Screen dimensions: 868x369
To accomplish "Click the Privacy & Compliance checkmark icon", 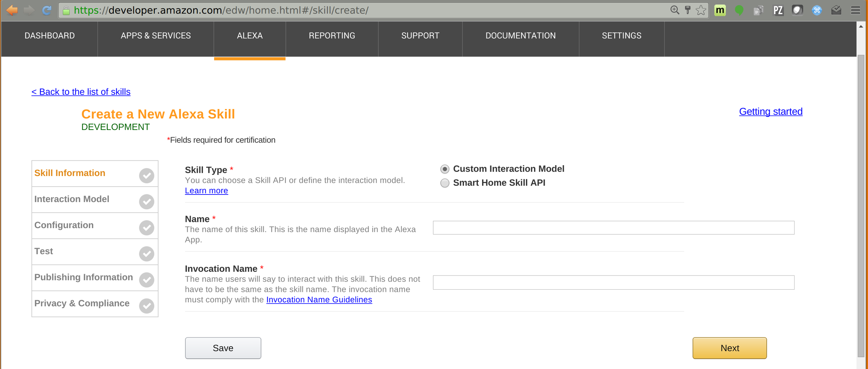I will pos(146,306).
